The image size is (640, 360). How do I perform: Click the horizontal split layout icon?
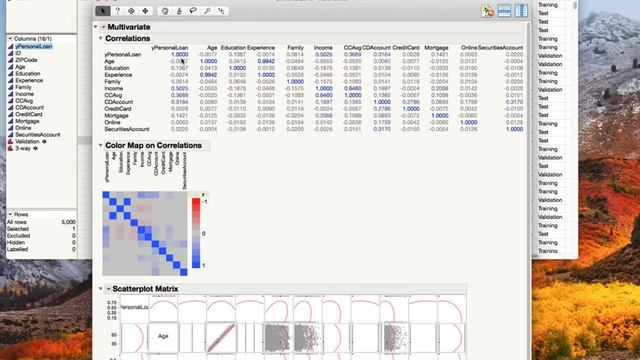(x=504, y=11)
